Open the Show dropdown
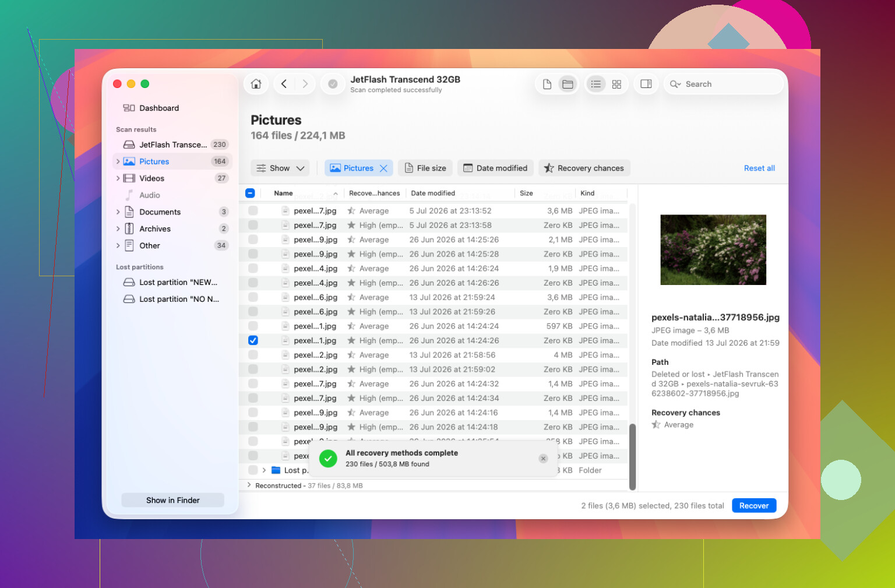The height and width of the screenshot is (588, 895). pyautogui.click(x=280, y=168)
